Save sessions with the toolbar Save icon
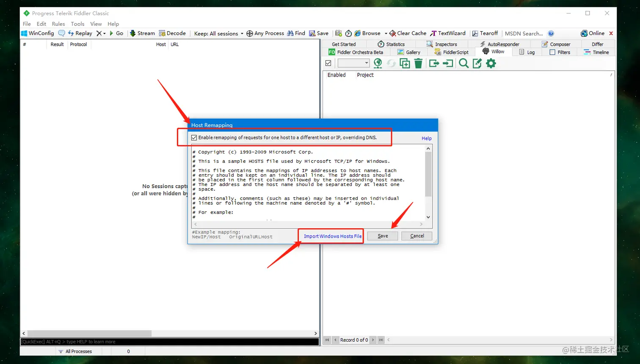 pos(319,33)
